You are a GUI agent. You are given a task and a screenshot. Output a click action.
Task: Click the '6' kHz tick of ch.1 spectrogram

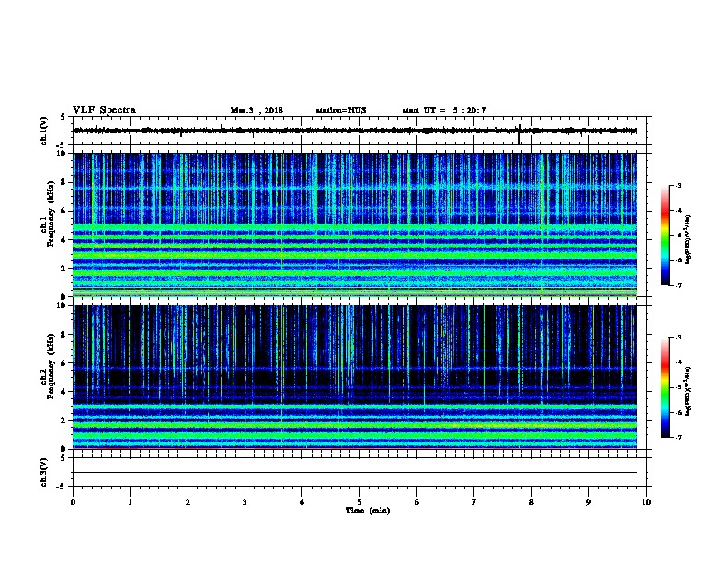64,211
